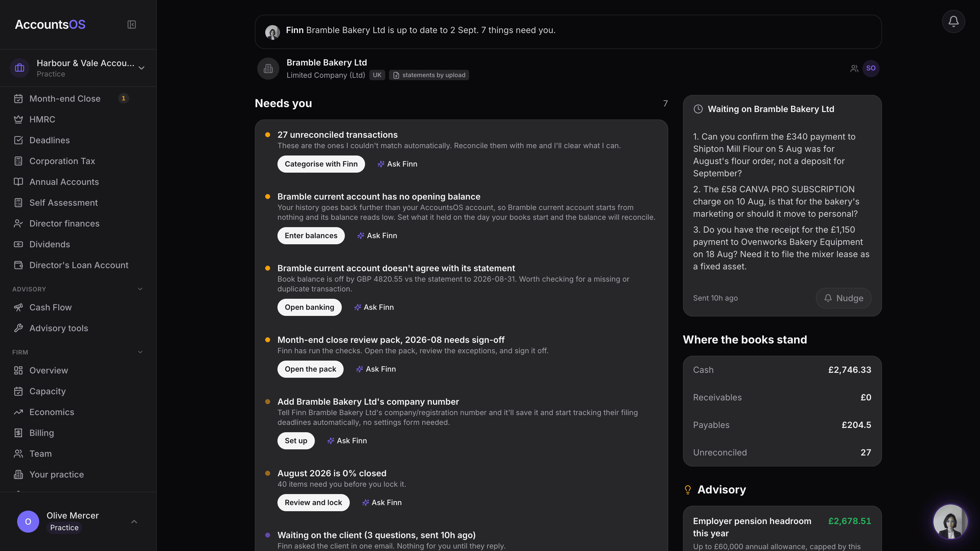Image resolution: width=980 pixels, height=551 pixels.
Task: Click Categorise with Finn button
Action: 321,164
